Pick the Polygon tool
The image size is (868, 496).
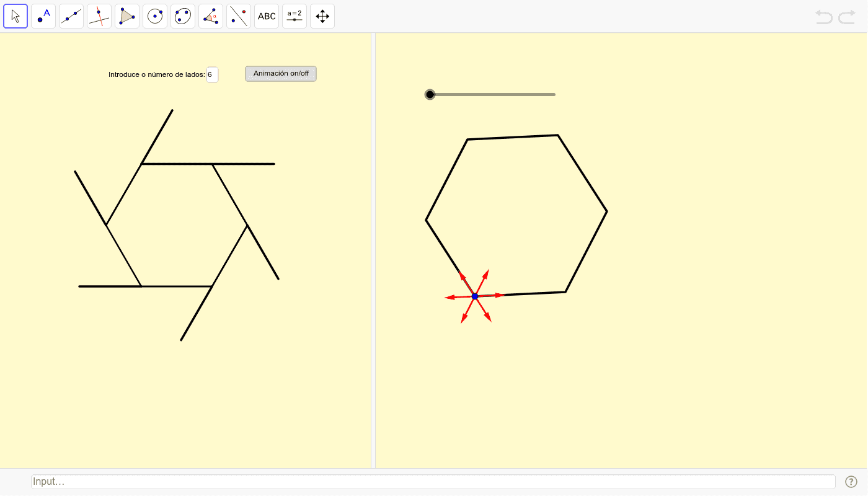click(127, 16)
